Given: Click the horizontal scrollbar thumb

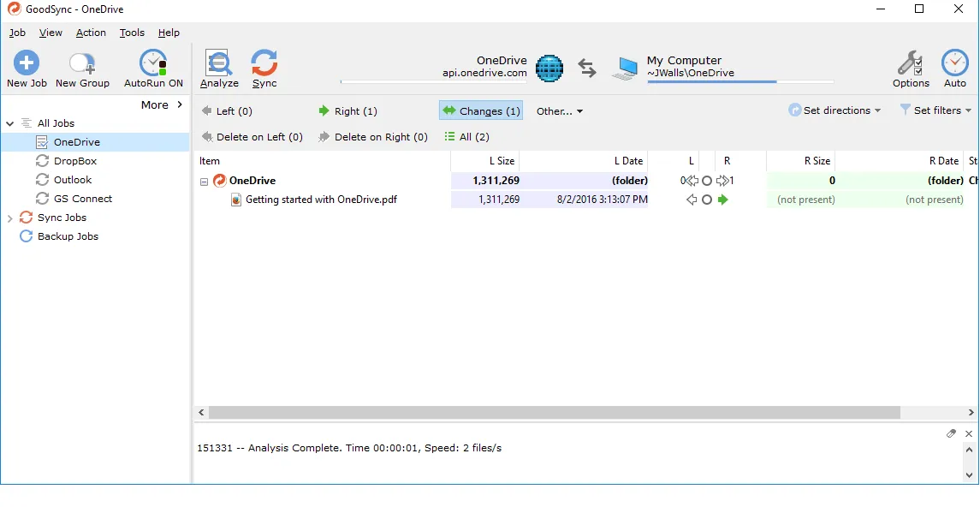Looking at the screenshot, I should pyautogui.click(x=555, y=412).
